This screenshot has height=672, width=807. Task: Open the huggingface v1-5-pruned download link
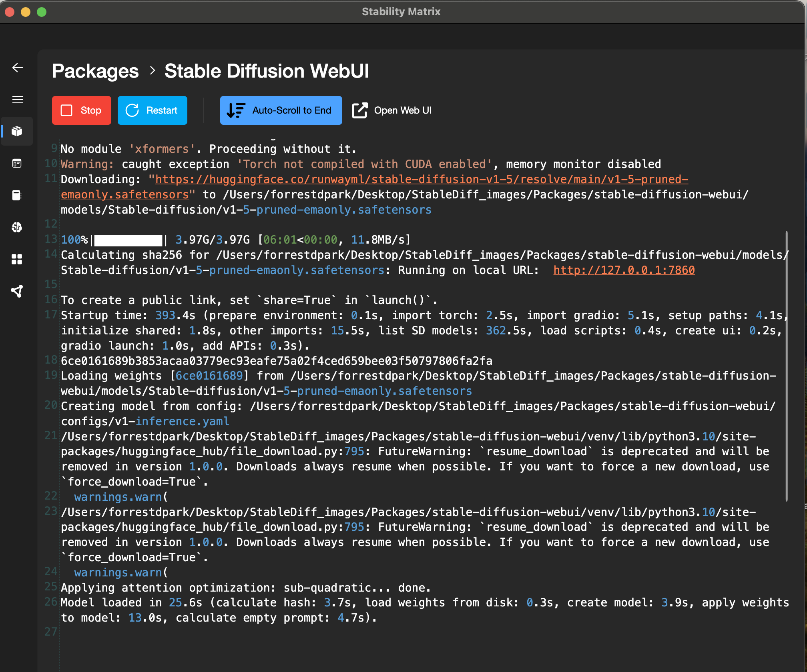click(374, 187)
